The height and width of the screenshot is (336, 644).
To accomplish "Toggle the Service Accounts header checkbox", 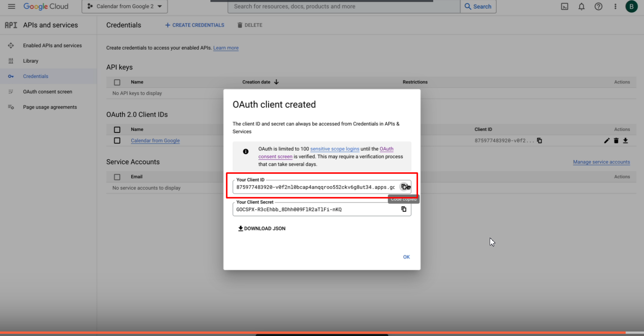I will [117, 177].
